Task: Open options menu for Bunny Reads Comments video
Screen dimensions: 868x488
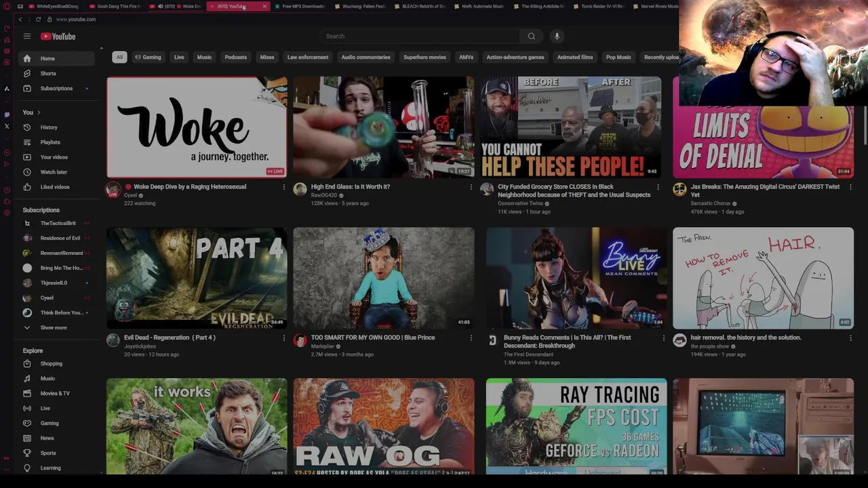Action: [x=663, y=338]
